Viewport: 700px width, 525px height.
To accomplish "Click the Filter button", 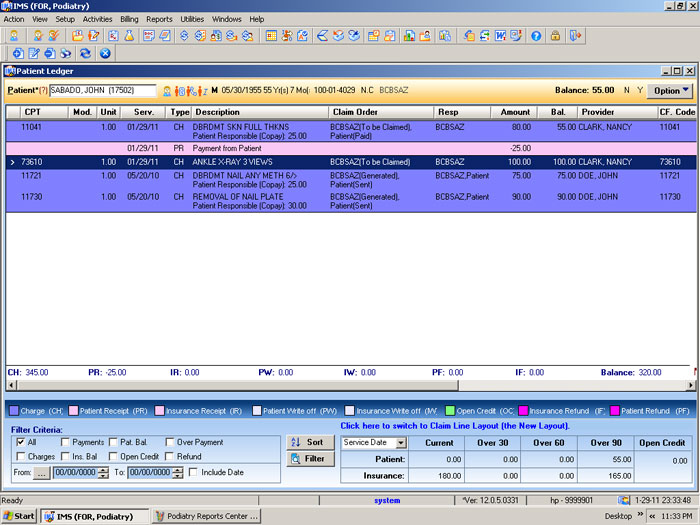I will point(310,459).
